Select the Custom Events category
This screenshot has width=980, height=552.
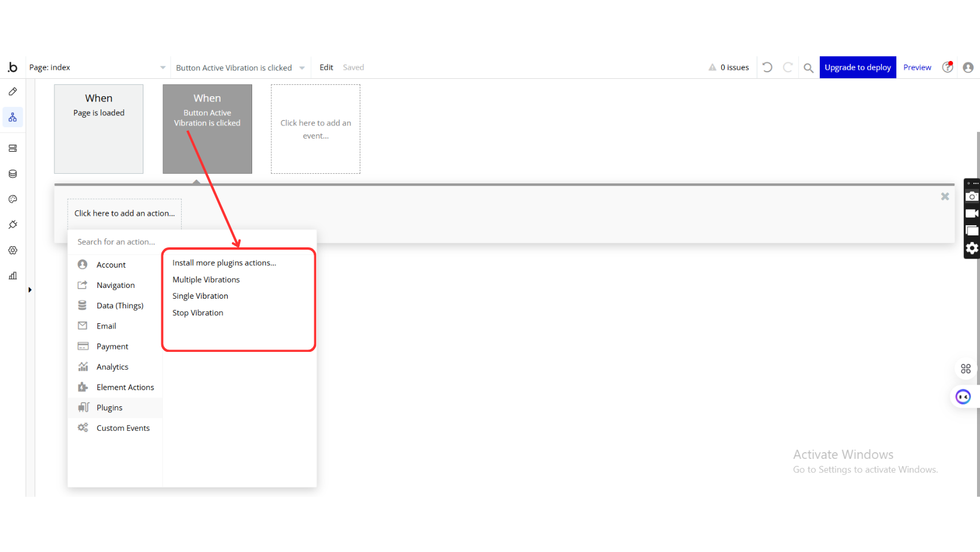click(x=115, y=428)
